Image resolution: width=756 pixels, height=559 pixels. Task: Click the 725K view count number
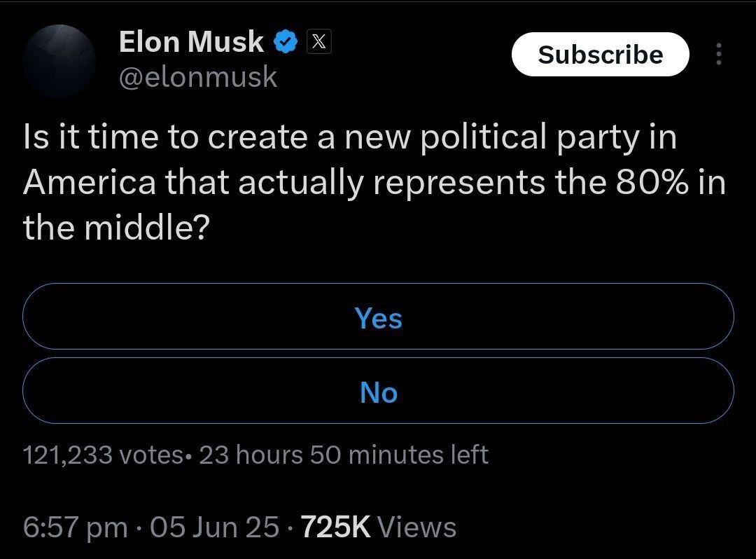click(335, 527)
